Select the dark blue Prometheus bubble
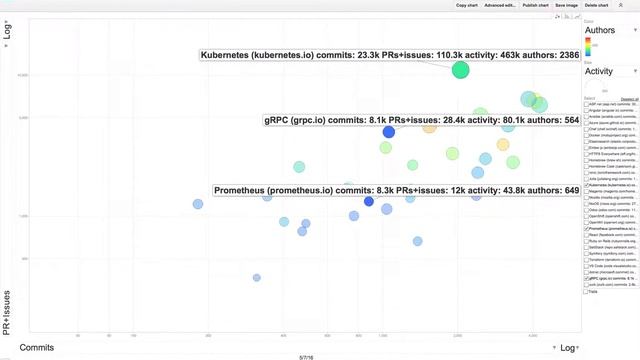The image size is (640, 360). 369,201
